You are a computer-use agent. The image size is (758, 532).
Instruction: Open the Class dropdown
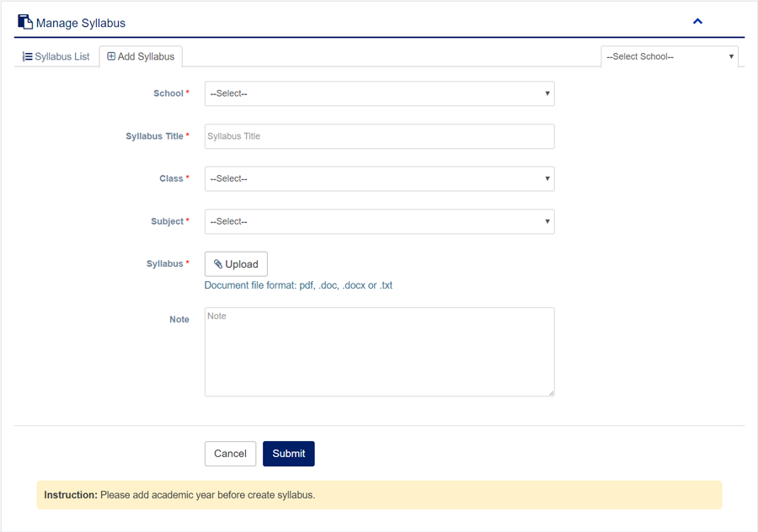[x=380, y=178]
